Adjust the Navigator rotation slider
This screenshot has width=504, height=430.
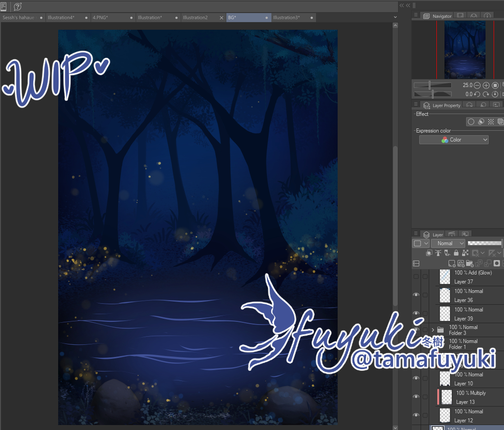click(x=433, y=94)
